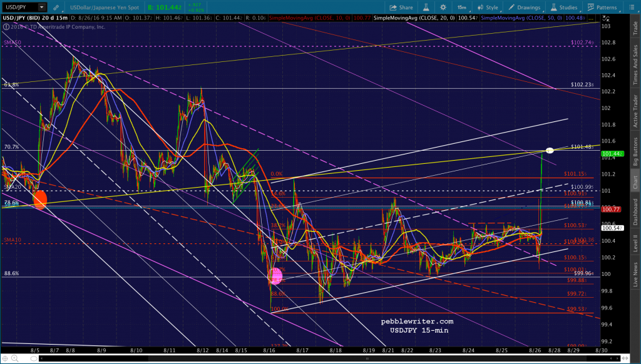Click the yellow ellipsis in studies header

point(592,18)
